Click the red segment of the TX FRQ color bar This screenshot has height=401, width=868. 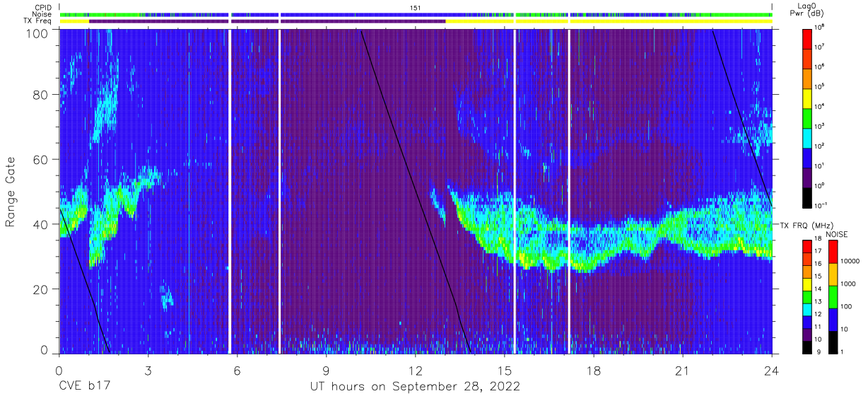pos(807,248)
